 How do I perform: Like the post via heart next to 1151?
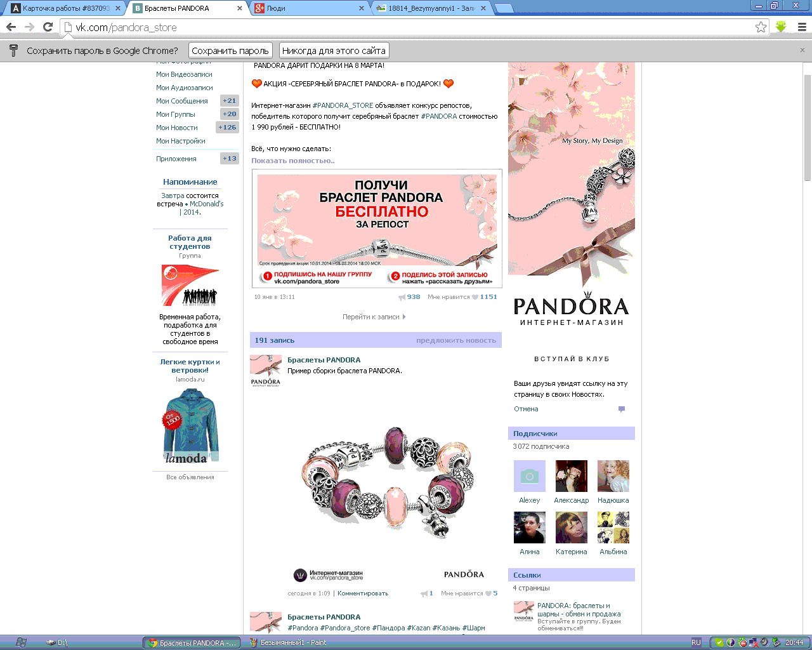(475, 297)
